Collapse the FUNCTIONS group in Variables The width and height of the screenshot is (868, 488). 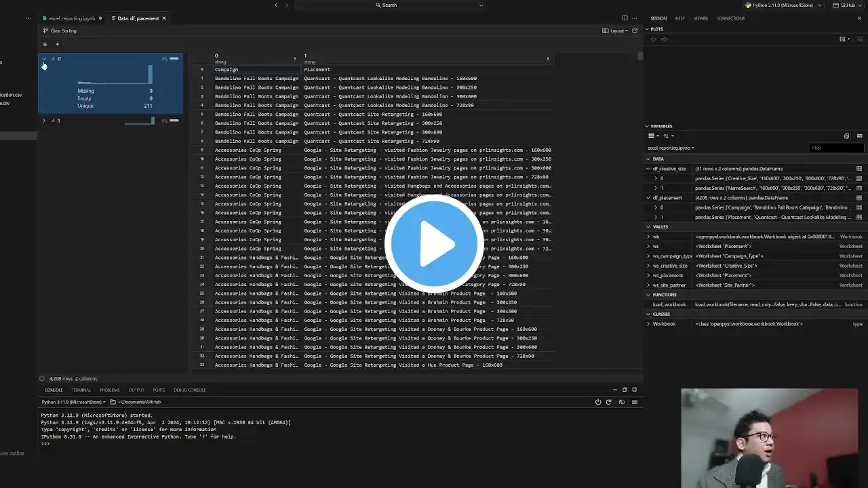tap(648, 295)
